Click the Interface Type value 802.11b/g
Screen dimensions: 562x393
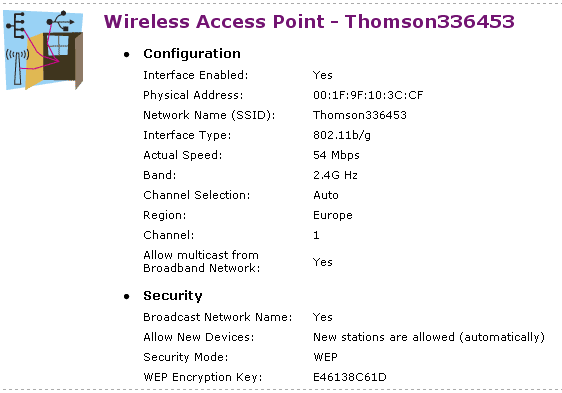pyautogui.click(x=342, y=135)
